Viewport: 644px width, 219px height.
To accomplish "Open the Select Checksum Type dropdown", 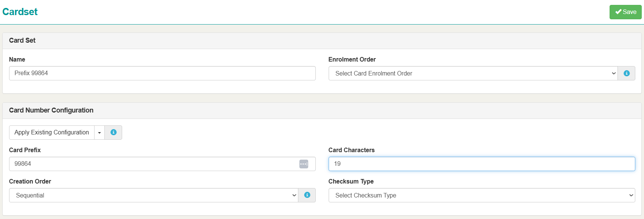I will [481, 195].
